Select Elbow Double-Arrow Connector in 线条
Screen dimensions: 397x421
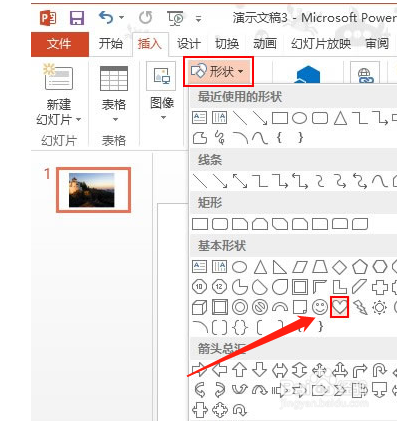300,180
